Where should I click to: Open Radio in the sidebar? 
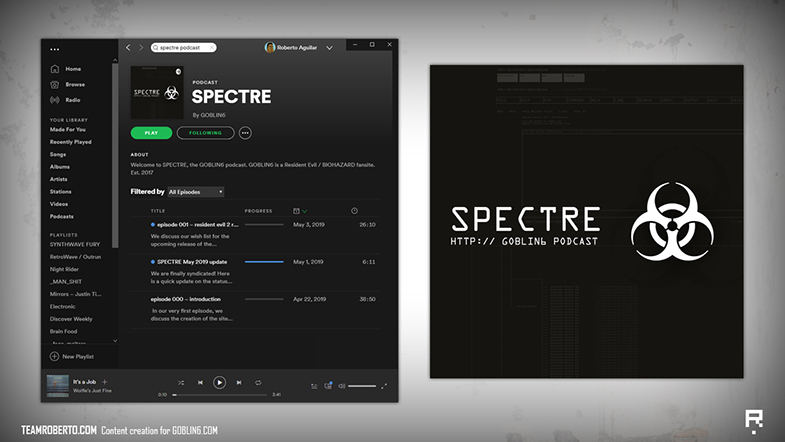(x=73, y=100)
